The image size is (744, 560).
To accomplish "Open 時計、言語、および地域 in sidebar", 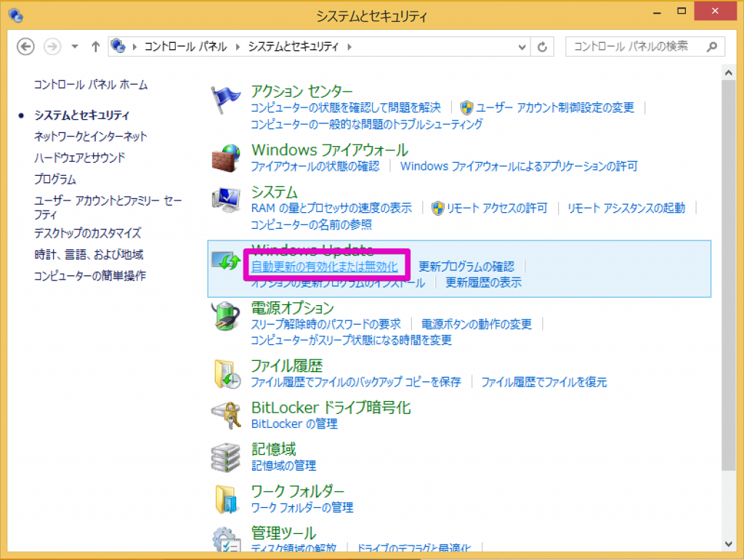I will coord(89,255).
